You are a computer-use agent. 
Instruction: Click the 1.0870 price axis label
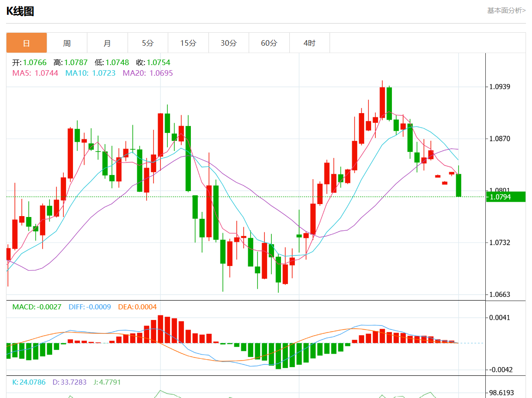click(x=500, y=139)
